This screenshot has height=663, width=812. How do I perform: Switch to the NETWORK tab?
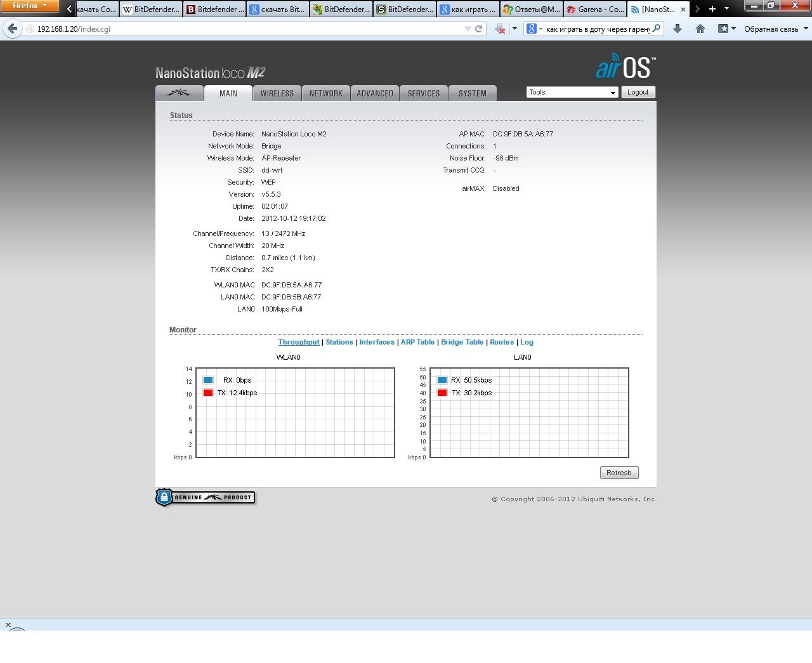pyautogui.click(x=326, y=93)
